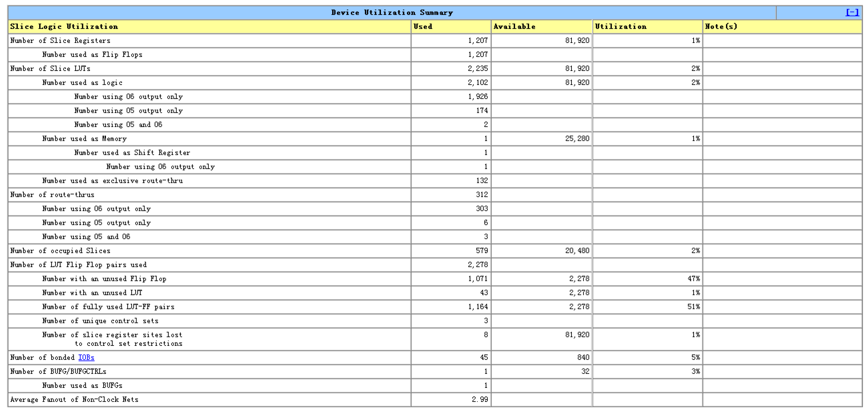Viewport: 868px width, 414px height.
Task: Click the Available column header
Action: [x=514, y=27]
